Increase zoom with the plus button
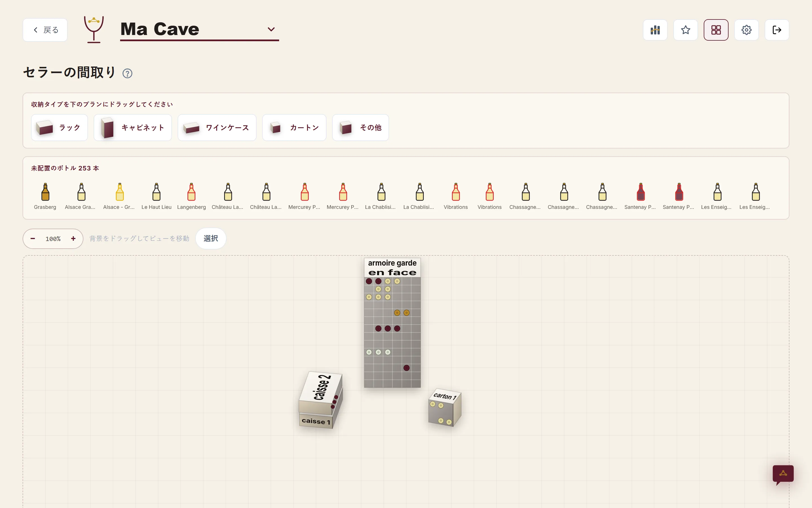812x508 pixels. click(73, 238)
